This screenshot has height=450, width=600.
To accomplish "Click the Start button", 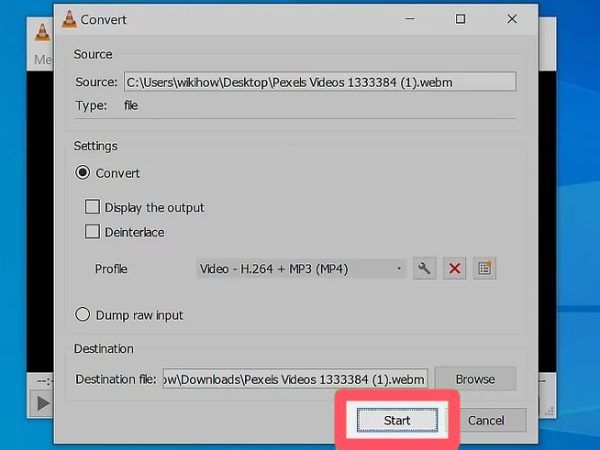I will pyautogui.click(x=397, y=420).
